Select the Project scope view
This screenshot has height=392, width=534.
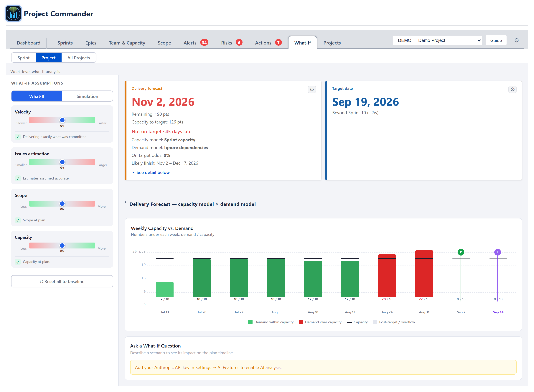48,58
